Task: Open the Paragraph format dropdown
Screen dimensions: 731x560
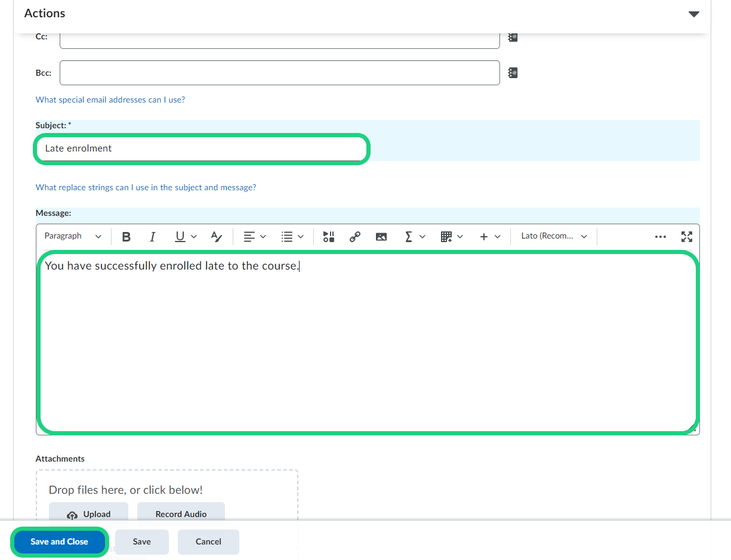Action: click(x=73, y=236)
